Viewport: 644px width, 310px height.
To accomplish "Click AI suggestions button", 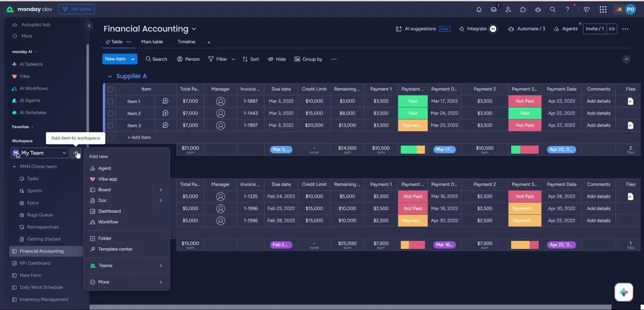I will coord(423,29).
